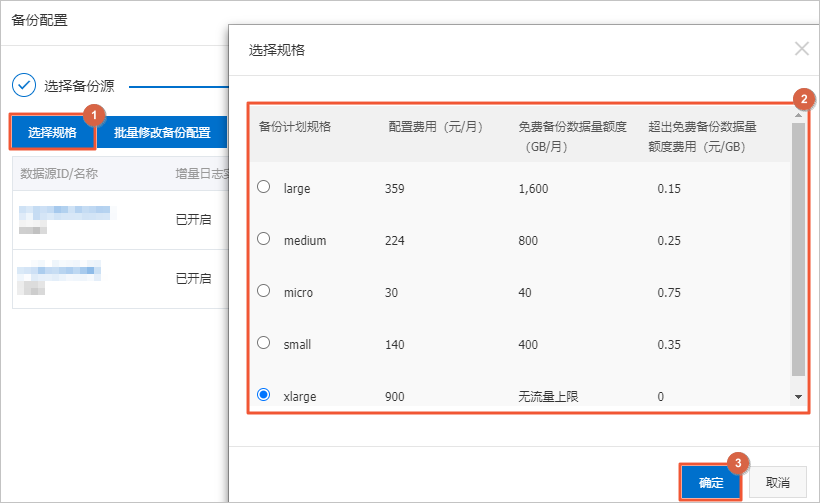Viewport: 820px width, 503px height.
Task: Click the 配置费用（元/月） column header
Action: pos(435,127)
